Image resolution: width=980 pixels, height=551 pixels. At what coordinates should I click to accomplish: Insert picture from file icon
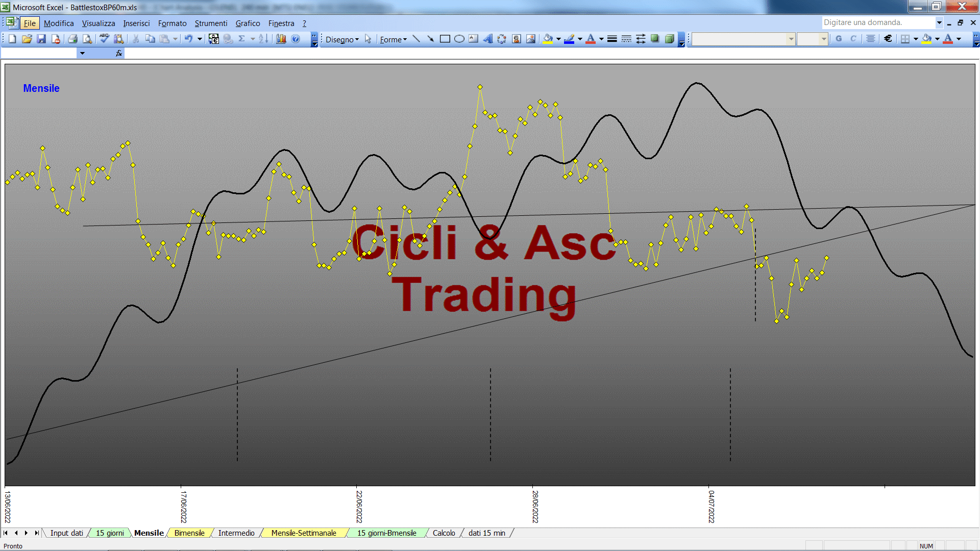click(x=531, y=39)
